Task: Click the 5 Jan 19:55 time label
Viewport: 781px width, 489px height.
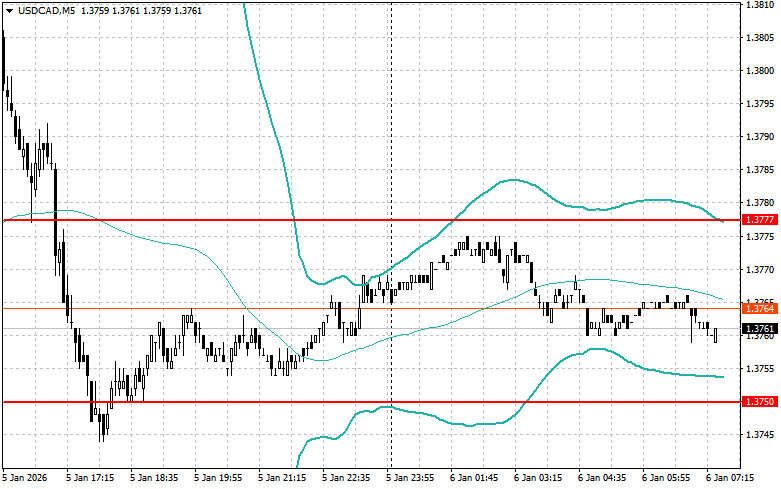Action: coord(218,478)
